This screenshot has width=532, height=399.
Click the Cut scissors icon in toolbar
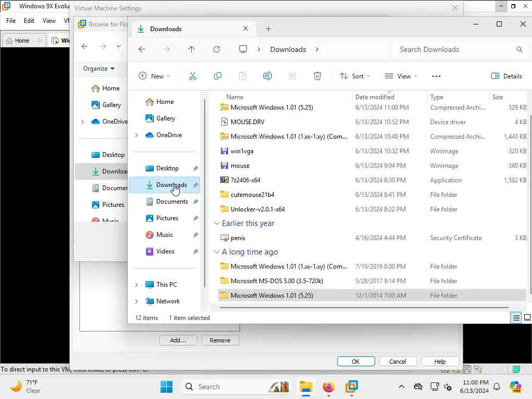click(192, 76)
